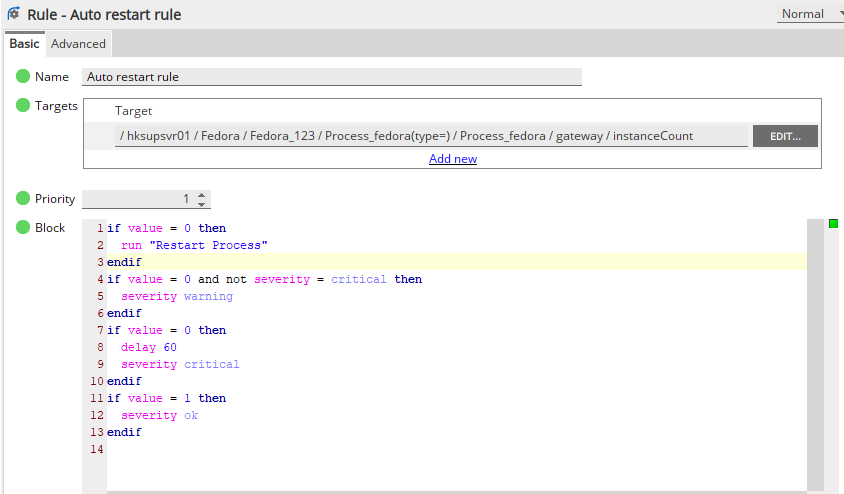This screenshot has height=494, width=844.
Task: Click the endif on line 6
Action: click(124, 313)
